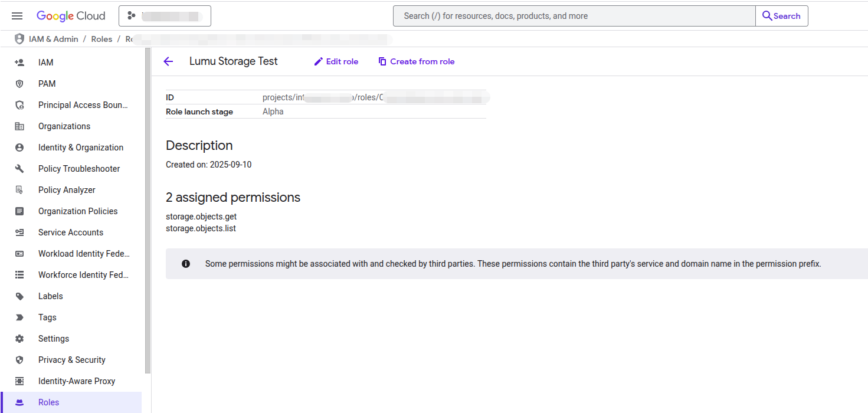Screen dimensions: 868x413
Task: Click Create from role button
Action: pos(416,61)
